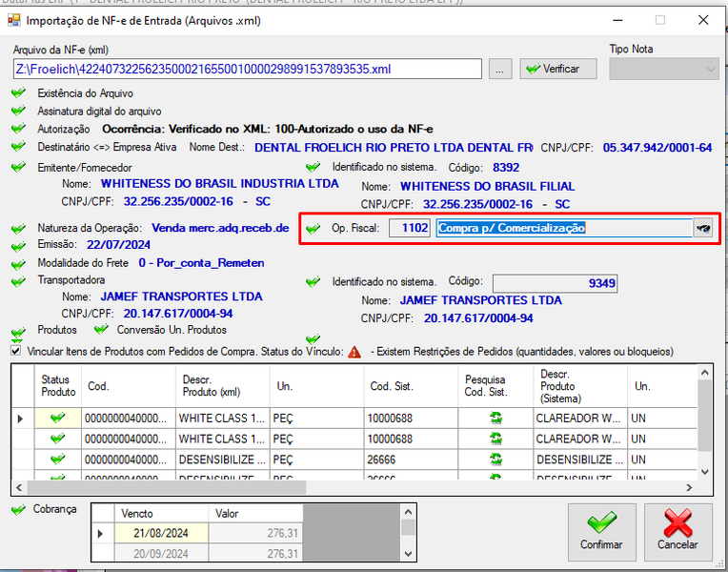The image size is (728, 572).
Task: Select the Vencto cell 20/09/2024
Action: 161,554
